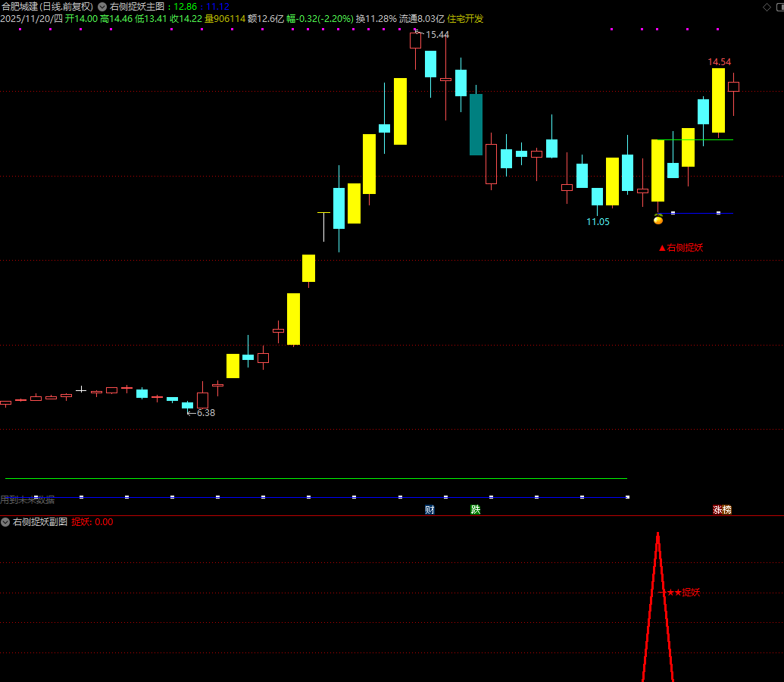Open the 住宅开发 sector link
This screenshot has width=784, height=682.
click(x=465, y=19)
